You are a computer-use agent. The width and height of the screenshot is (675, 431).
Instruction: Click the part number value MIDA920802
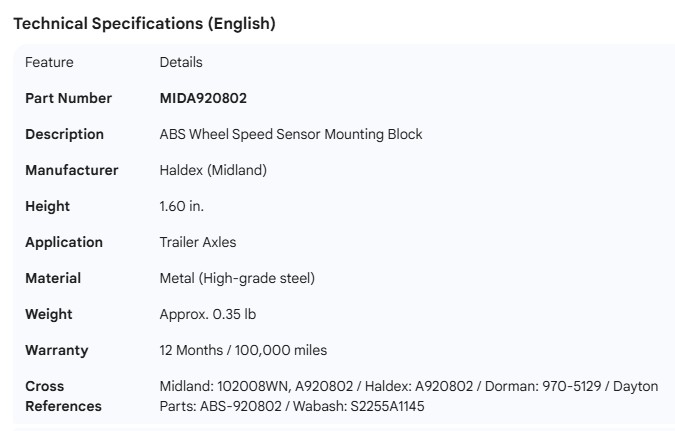(203, 98)
